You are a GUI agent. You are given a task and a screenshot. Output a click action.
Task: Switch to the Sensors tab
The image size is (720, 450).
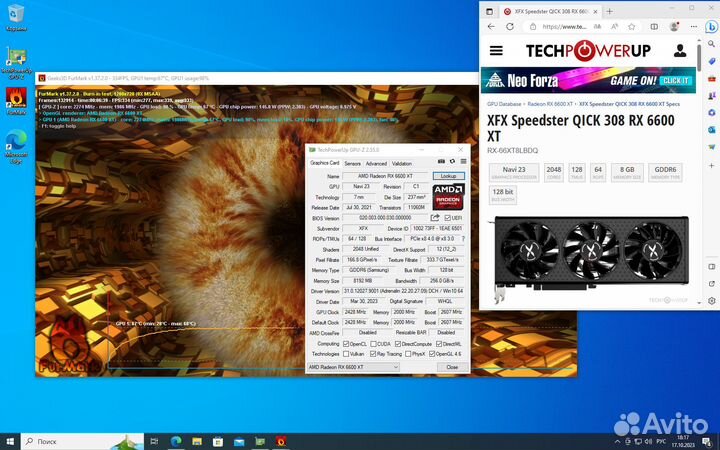[x=352, y=163]
